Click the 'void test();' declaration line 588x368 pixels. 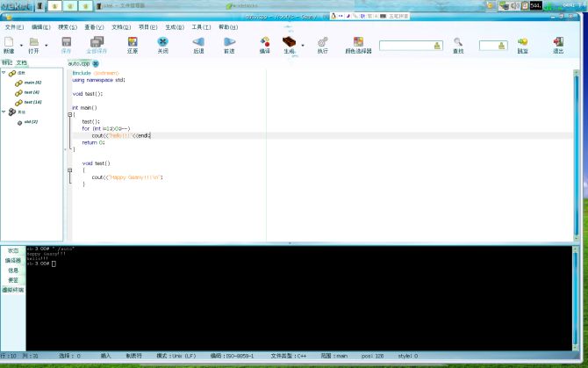pyautogui.click(x=88, y=94)
